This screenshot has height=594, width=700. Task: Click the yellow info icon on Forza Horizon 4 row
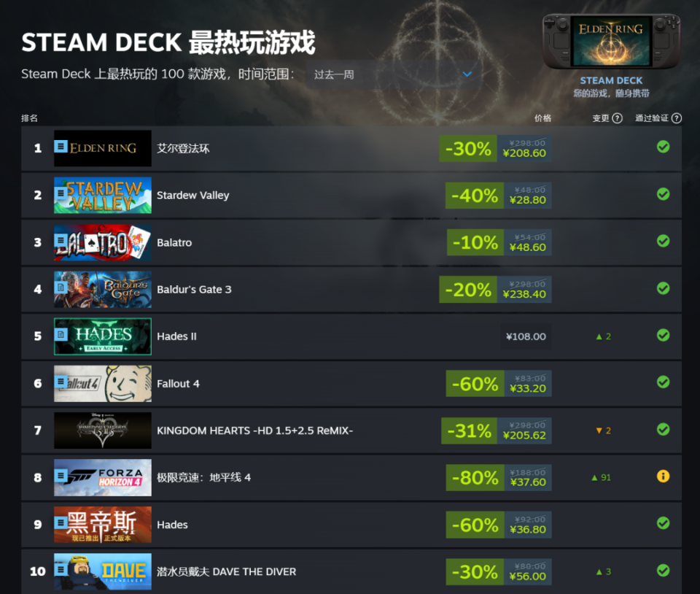pos(663,476)
